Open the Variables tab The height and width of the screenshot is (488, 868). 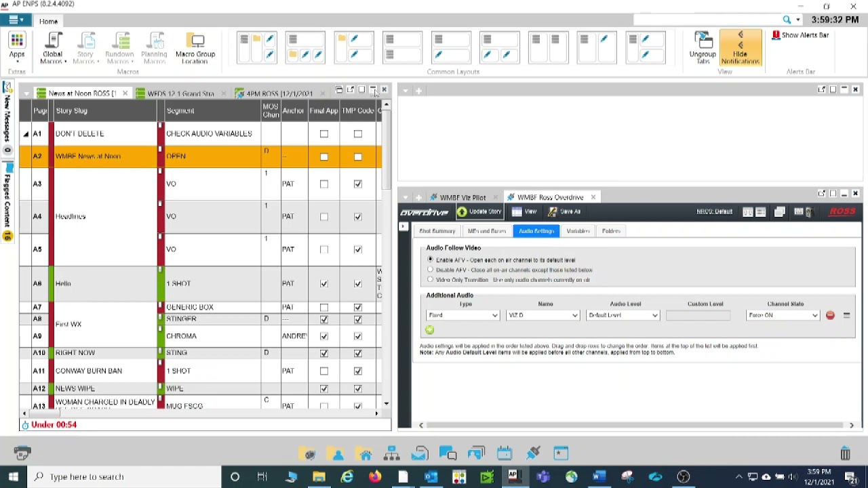point(578,231)
